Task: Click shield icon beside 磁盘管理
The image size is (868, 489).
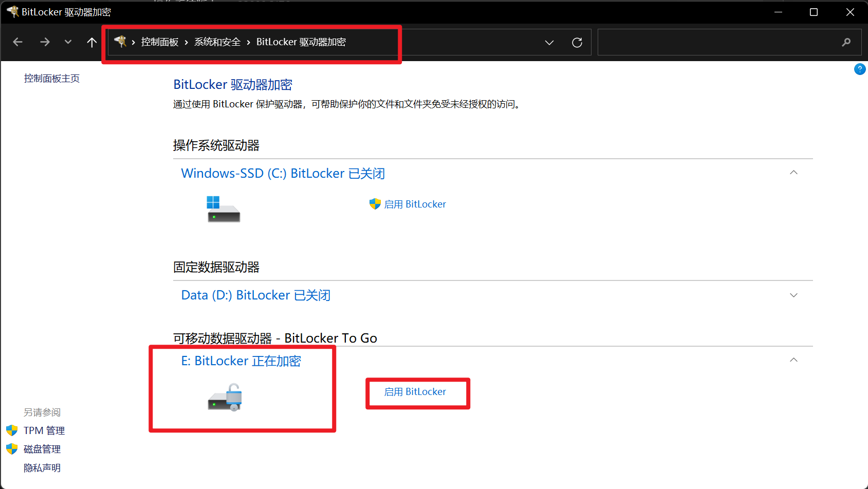Action: coord(12,449)
